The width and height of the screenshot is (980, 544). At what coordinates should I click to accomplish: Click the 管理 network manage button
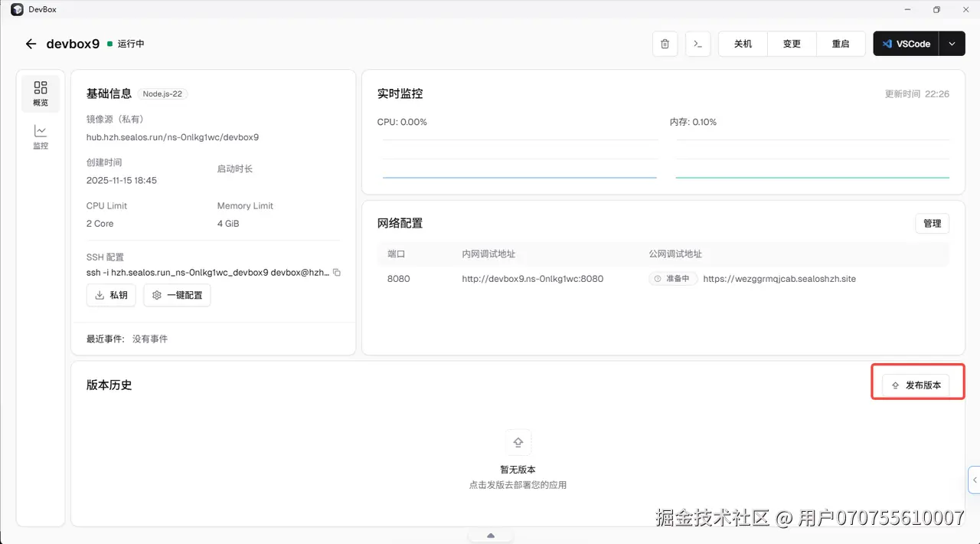932,224
